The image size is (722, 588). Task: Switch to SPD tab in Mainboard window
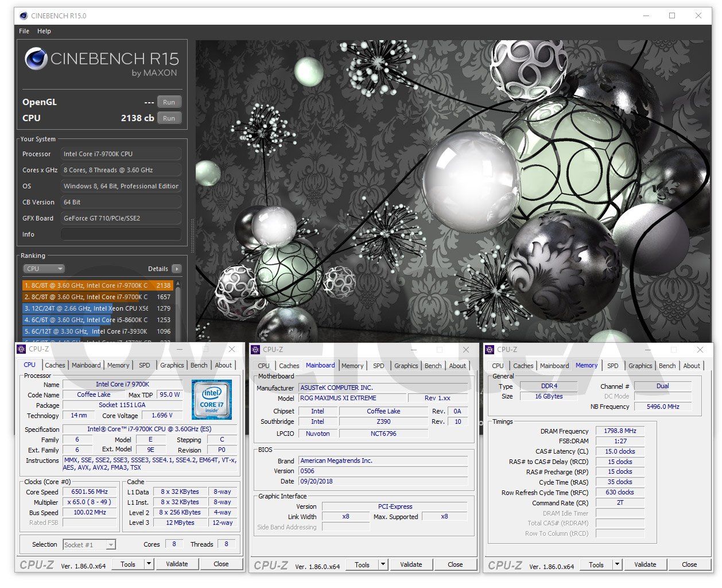379,366
